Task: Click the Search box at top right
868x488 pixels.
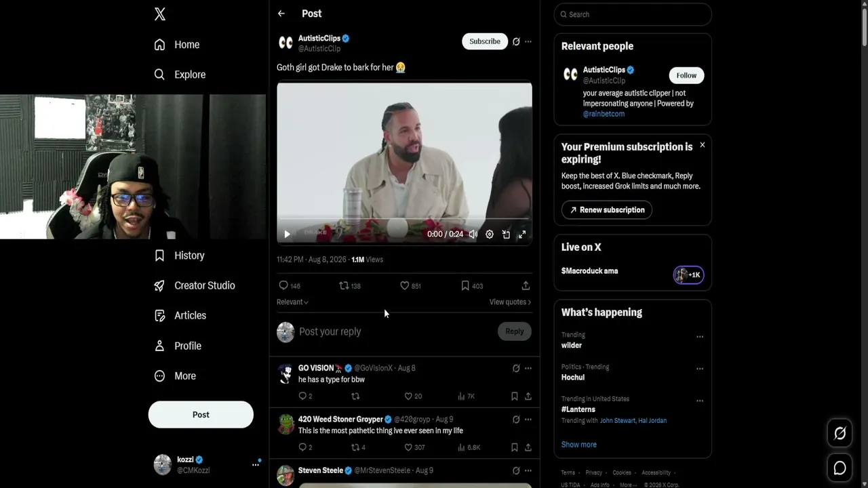Action: pyautogui.click(x=633, y=14)
